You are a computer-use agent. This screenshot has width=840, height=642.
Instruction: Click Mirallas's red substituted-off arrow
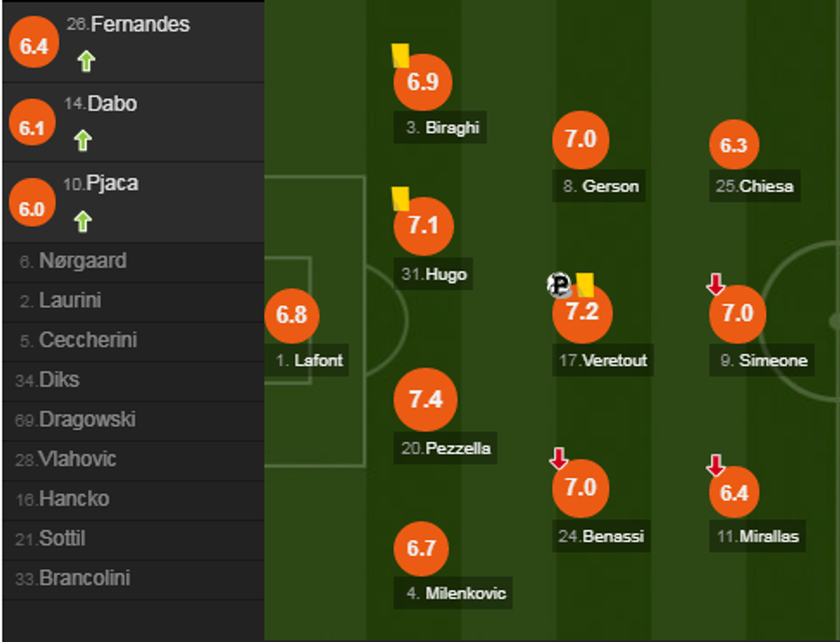[716, 465]
